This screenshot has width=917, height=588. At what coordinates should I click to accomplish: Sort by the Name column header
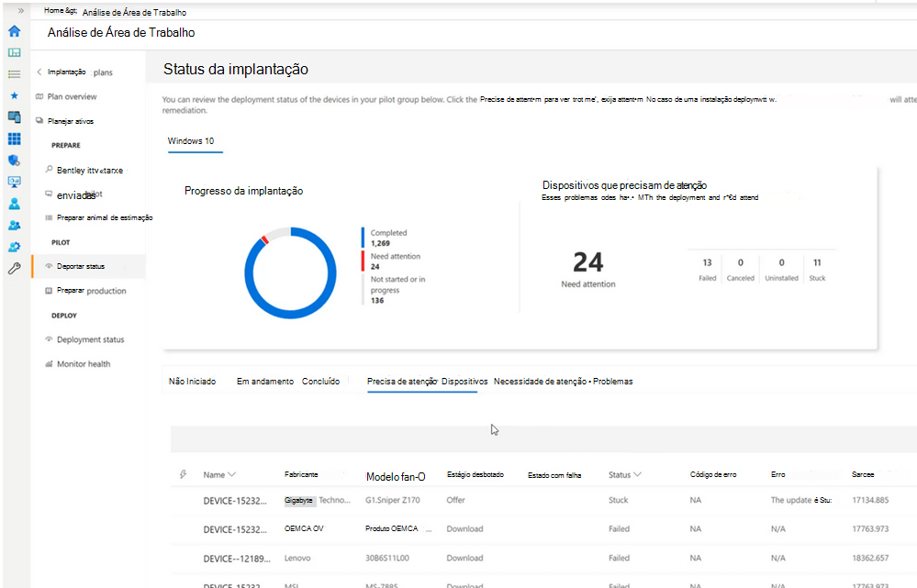(x=219, y=474)
